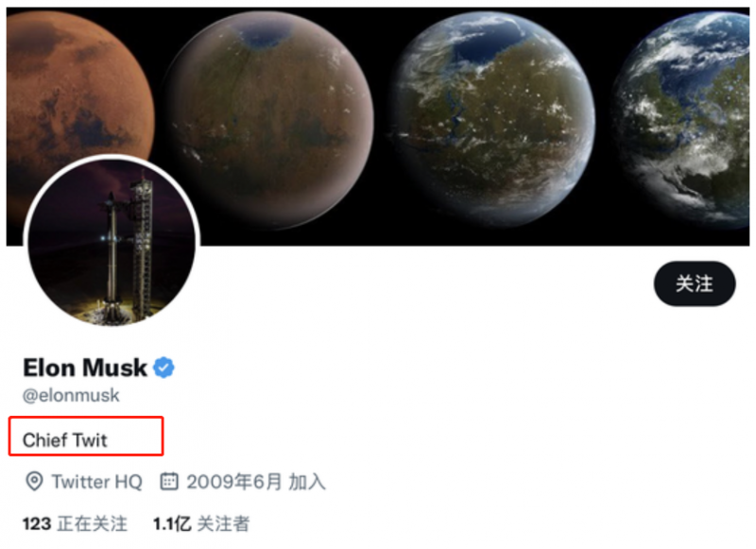Click the calendar icon beside join date

(169, 482)
